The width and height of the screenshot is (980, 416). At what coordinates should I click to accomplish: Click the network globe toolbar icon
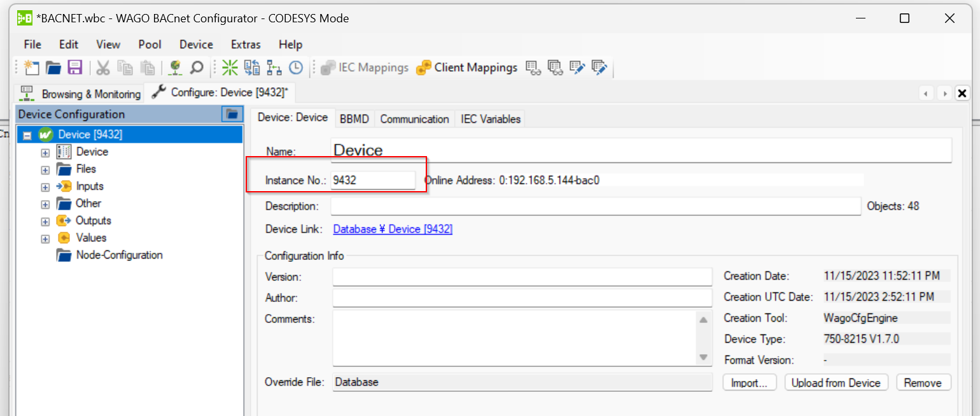point(176,67)
